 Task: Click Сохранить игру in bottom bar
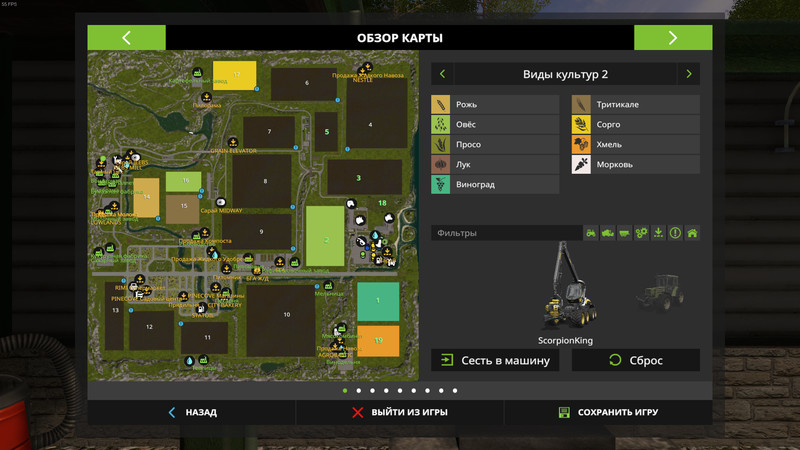point(608,412)
